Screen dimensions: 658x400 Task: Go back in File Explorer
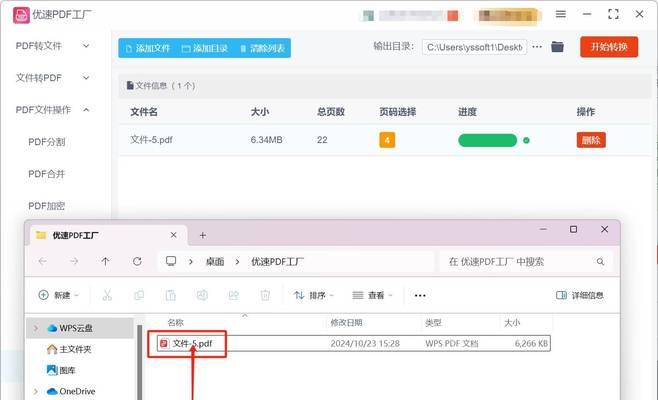(42, 261)
